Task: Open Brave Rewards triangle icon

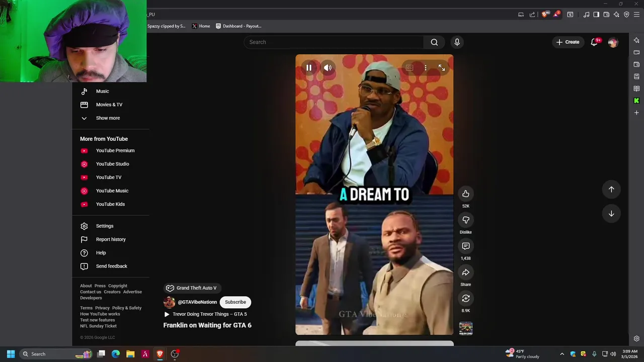Action: click(556, 15)
